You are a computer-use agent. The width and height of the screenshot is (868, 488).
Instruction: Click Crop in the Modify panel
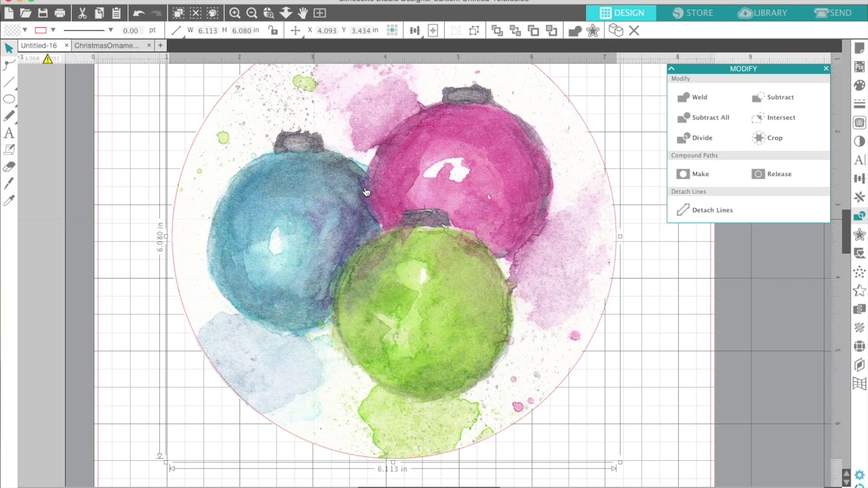pos(767,138)
